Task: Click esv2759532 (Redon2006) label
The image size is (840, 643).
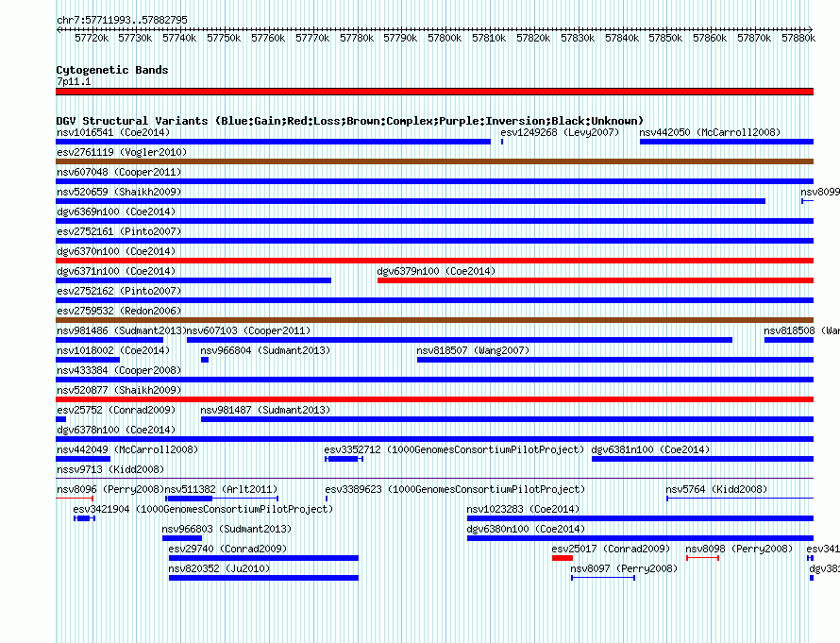Action: coord(119,311)
